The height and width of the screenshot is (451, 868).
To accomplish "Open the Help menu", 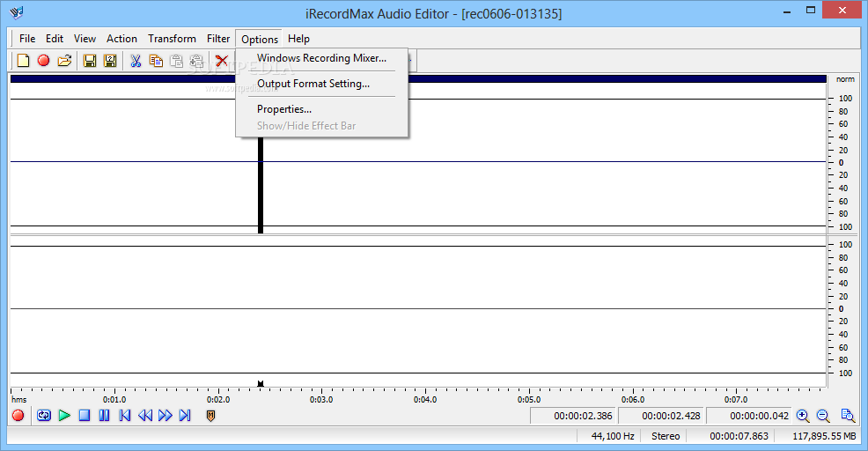I will point(298,39).
